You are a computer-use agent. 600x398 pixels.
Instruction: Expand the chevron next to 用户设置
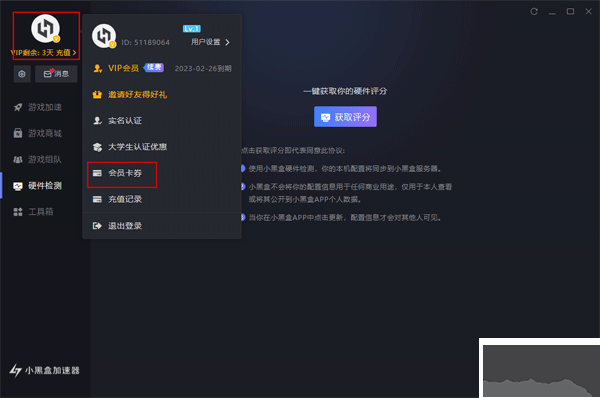point(227,42)
